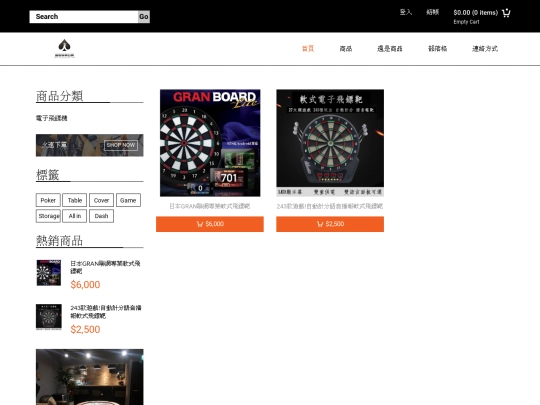
Task: Select the Storage tag
Action: tap(48, 216)
